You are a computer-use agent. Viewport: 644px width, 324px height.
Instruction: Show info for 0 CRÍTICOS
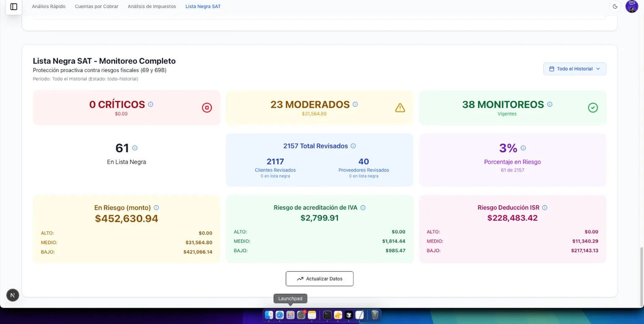click(151, 104)
